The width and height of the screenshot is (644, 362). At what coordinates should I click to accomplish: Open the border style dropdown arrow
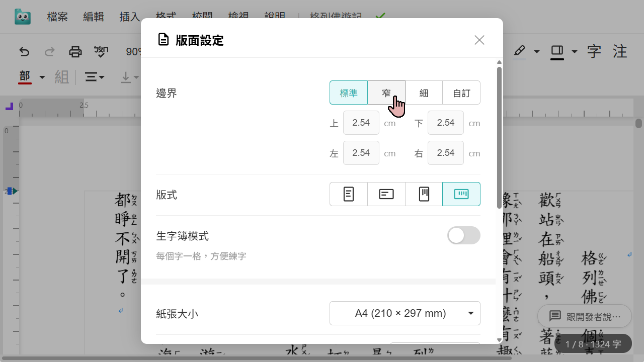coord(575,51)
